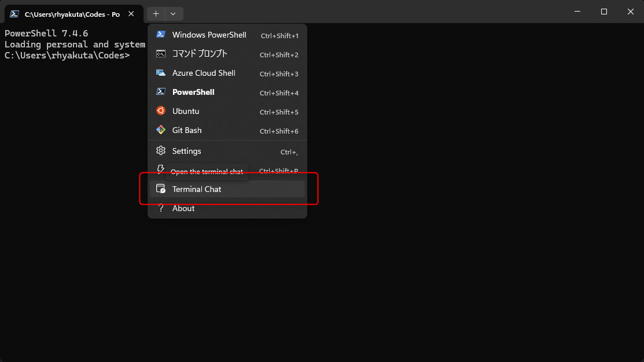Click the Ctrl+Shift+3 shortcut label

(279, 74)
